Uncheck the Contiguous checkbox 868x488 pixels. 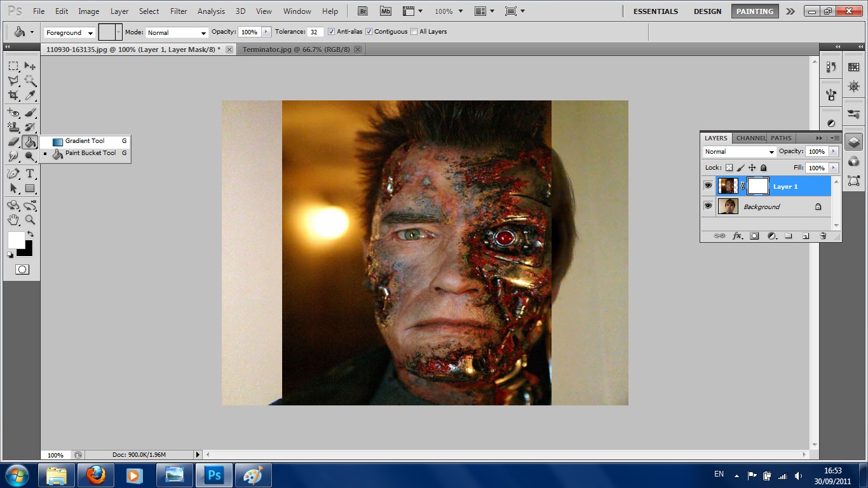pyautogui.click(x=369, y=32)
